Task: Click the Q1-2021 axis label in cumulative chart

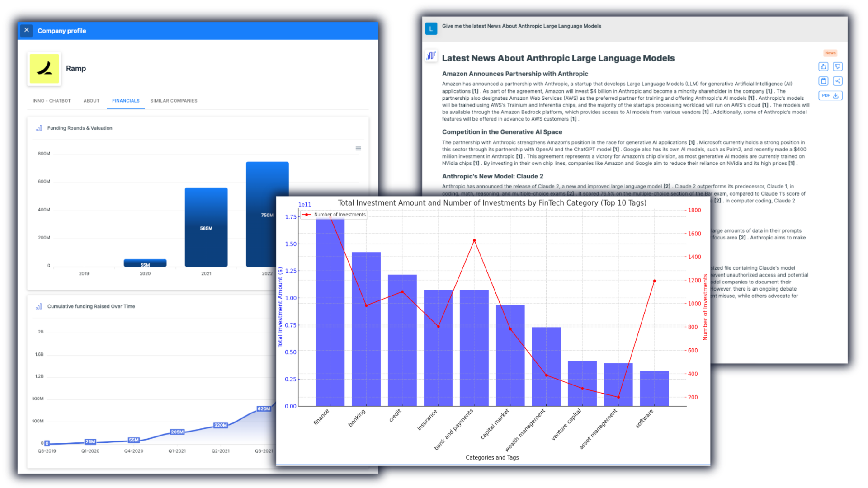Action: [177, 451]
